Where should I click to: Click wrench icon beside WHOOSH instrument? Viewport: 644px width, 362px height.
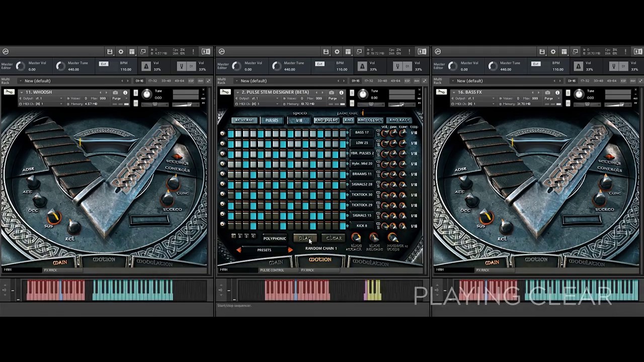[x=9, y=92]
